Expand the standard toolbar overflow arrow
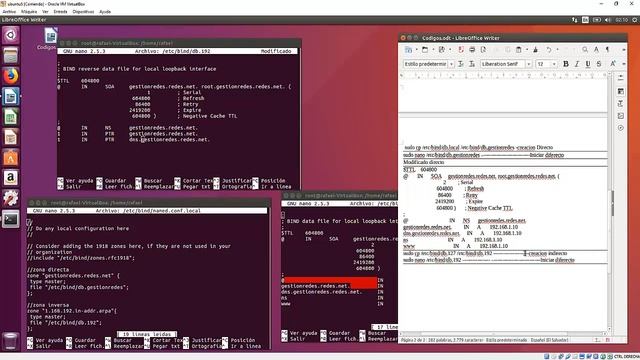This screenshot has width=640, height=360. coord(624,50)
